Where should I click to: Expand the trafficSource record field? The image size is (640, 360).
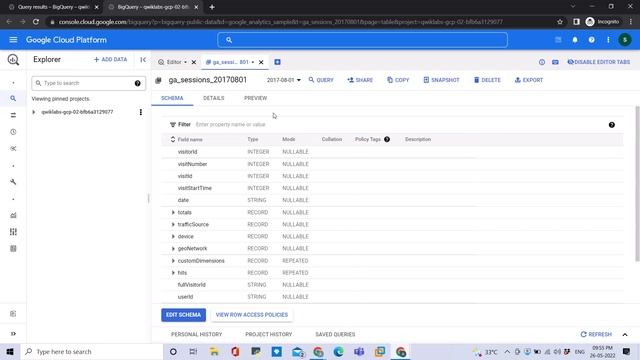tap(173, 224)
